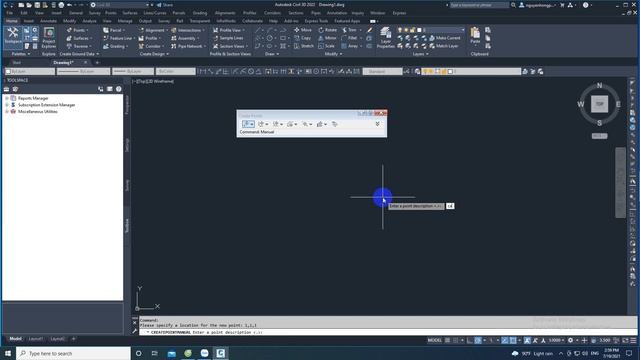Click the command line customize wrench icon
Viewport: 640px width, 360px height.
click(x=135, y=331)
